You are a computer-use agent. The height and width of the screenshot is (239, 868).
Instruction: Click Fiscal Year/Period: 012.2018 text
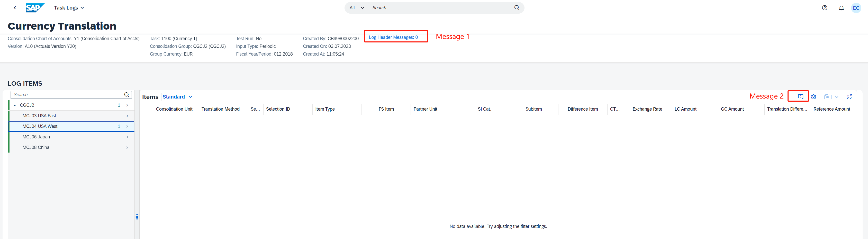tap(264, 54)
